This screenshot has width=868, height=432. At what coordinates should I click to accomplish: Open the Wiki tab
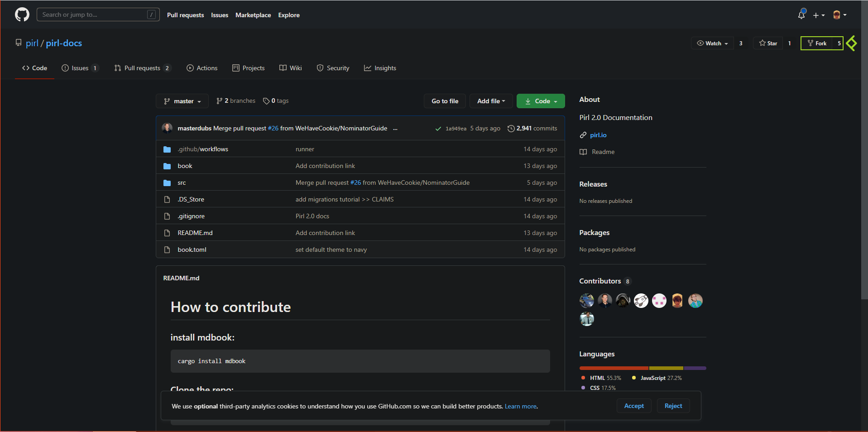[x=290, y=68]
